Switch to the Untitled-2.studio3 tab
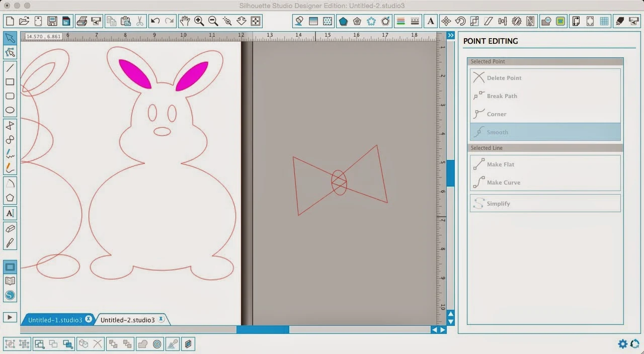The height and width of the screenshot is (354, 644). pyautogui.click(x=127, y=319)
